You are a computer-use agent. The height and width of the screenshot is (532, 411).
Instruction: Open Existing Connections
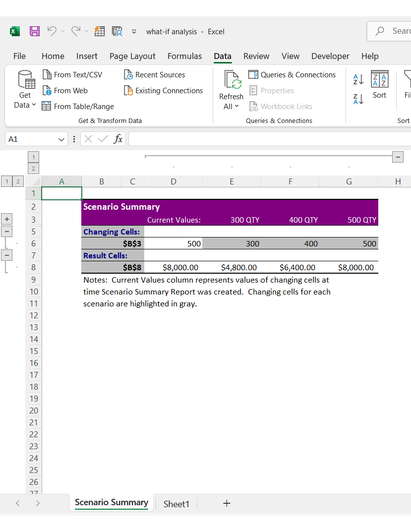point(163,91)
